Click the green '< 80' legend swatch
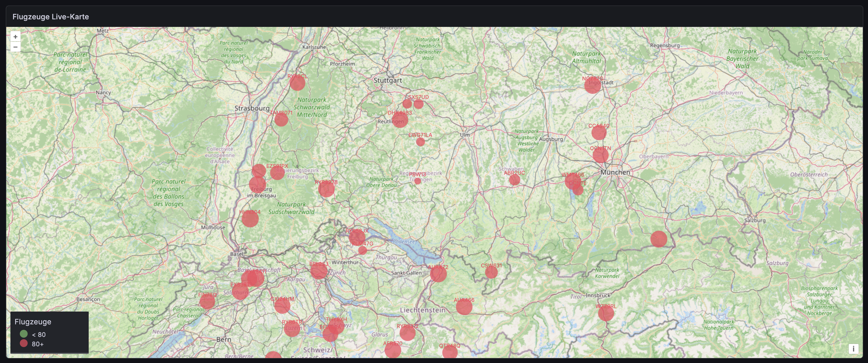Screen dimensions: 868x363 [23, 334]
